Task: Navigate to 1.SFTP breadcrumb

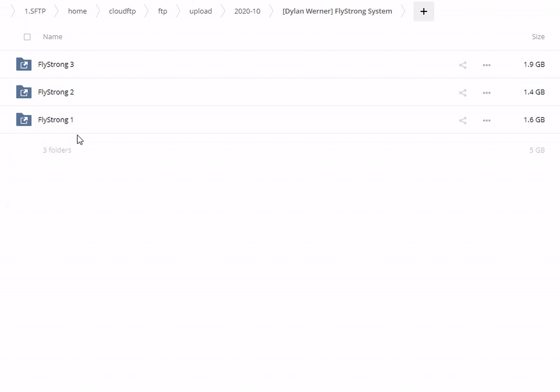Action: pyautogui.click(x=35, y=11)
